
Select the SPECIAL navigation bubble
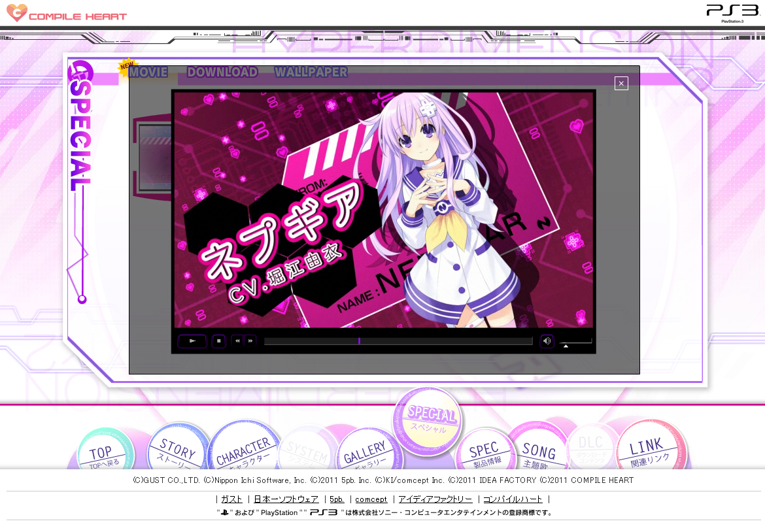428,422
